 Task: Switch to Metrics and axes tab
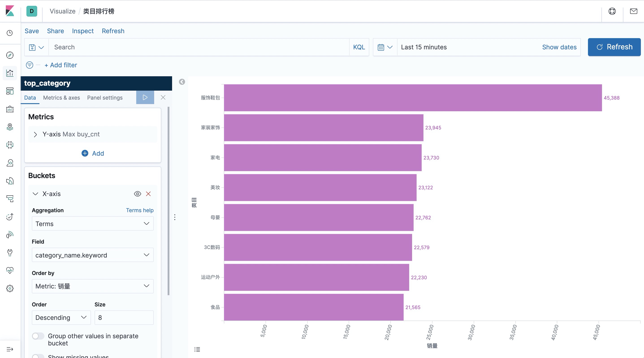[x=62, y=97]
